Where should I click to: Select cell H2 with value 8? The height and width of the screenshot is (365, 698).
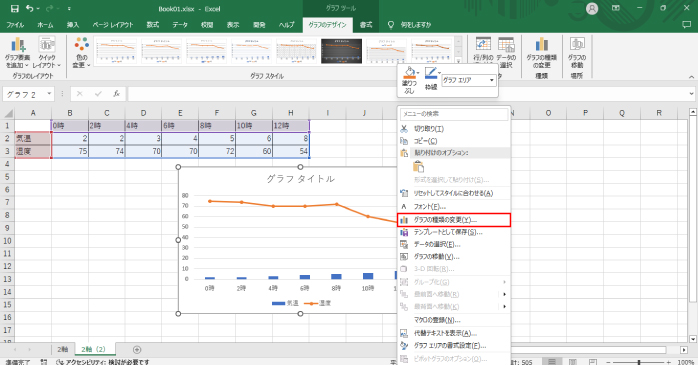(291, 138)
